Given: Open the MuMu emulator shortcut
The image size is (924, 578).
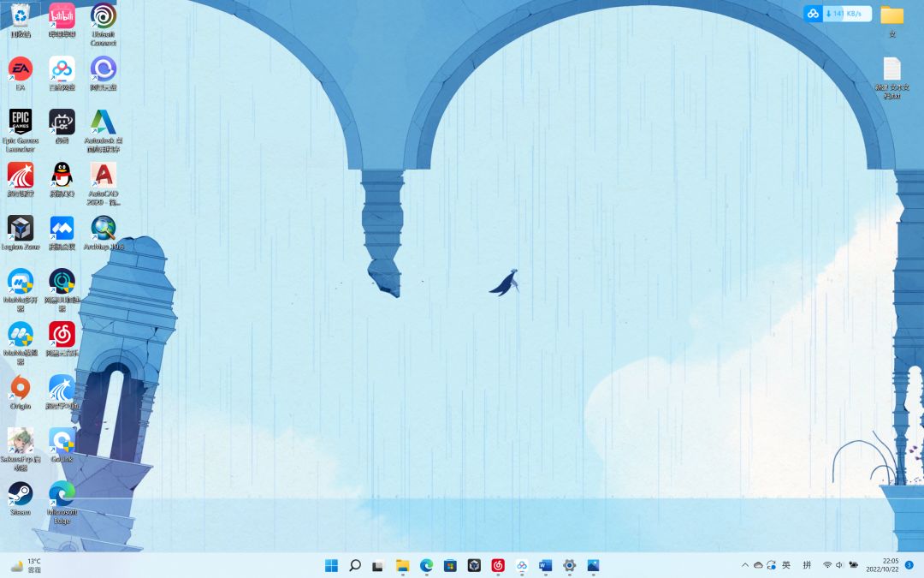Looking at the screenshot, I should [20, 334].
